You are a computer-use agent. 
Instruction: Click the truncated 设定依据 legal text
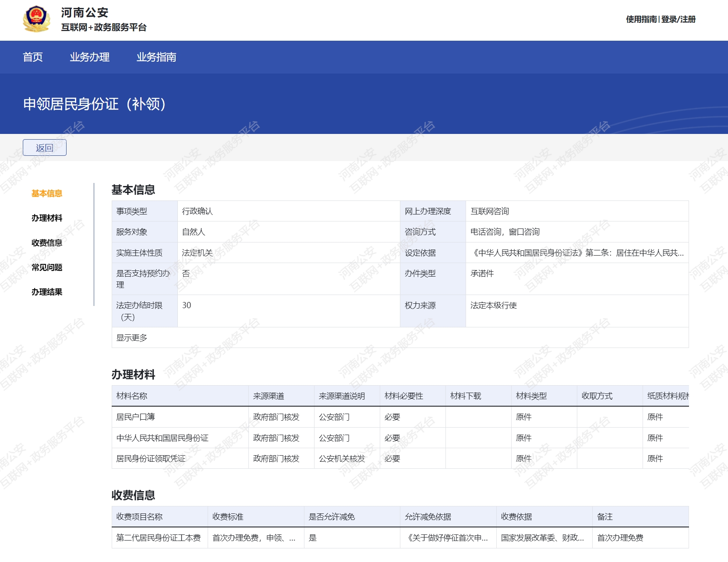(x=576, y=253)
